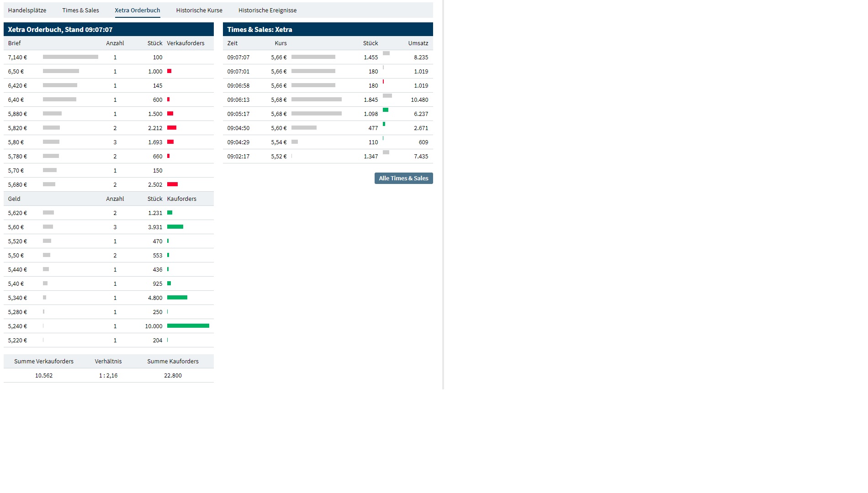The width and height of the screenshot is (868, 493).
Task: Click the Xetra Orderbuch, Stand 09:07:07 heading
Action: 60,29
